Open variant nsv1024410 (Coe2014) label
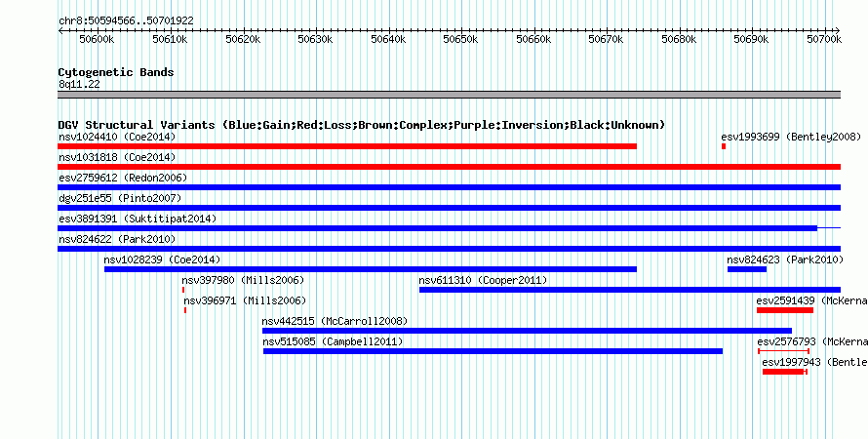This screenshot has width=868, height=439. [x=117, y=137]
